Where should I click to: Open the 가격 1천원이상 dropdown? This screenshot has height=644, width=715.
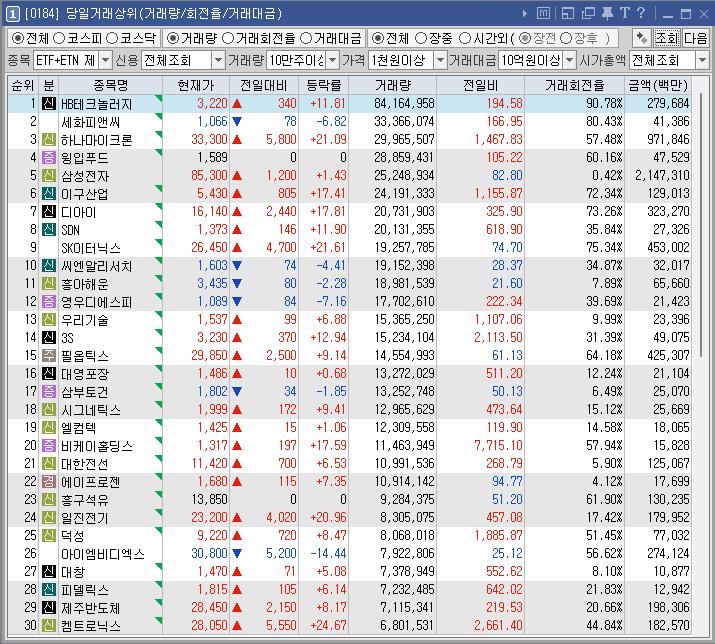(x=440, y=60)
